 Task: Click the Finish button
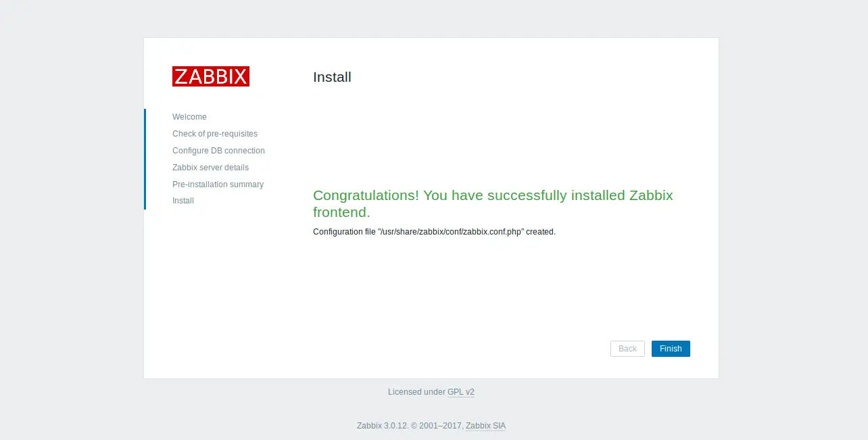[x=671, y=349]
